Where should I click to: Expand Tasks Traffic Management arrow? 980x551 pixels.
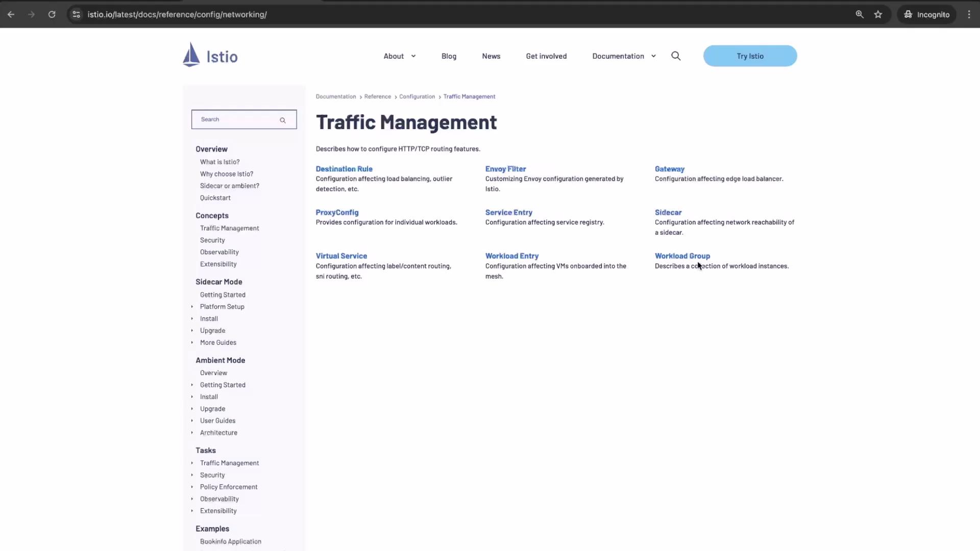click(x=192, y=463)
